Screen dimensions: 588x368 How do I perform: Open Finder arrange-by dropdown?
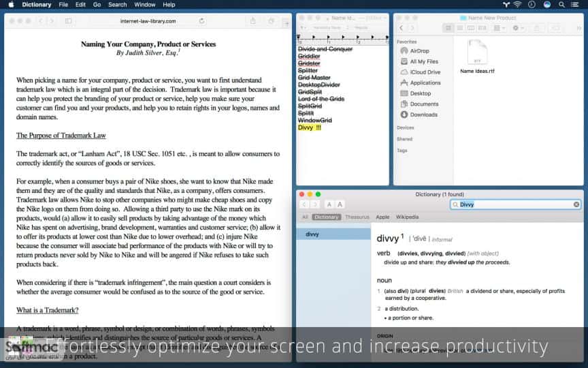pos(499,28)
